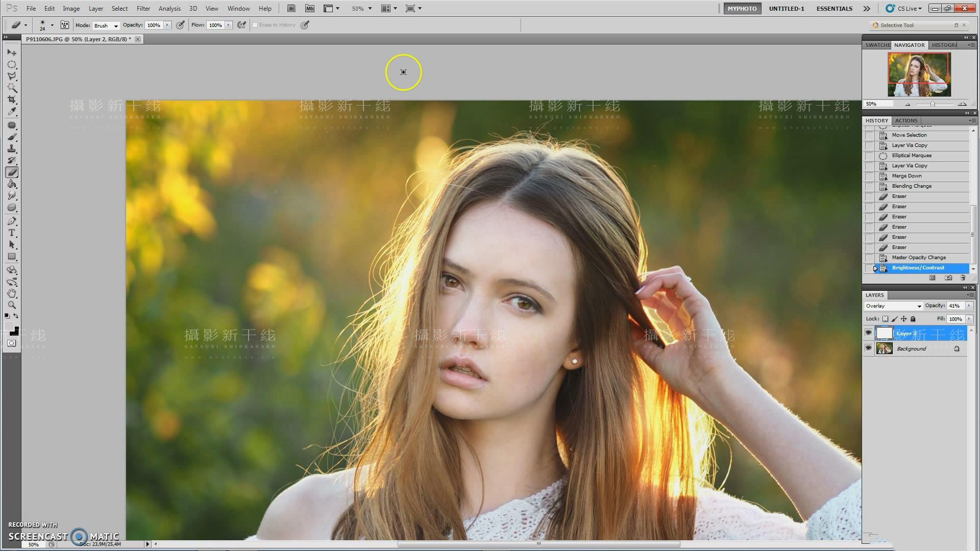Viewport: 980px width, 551px height.
Task: Open the Analysis menu
Action: click(169, 9)
